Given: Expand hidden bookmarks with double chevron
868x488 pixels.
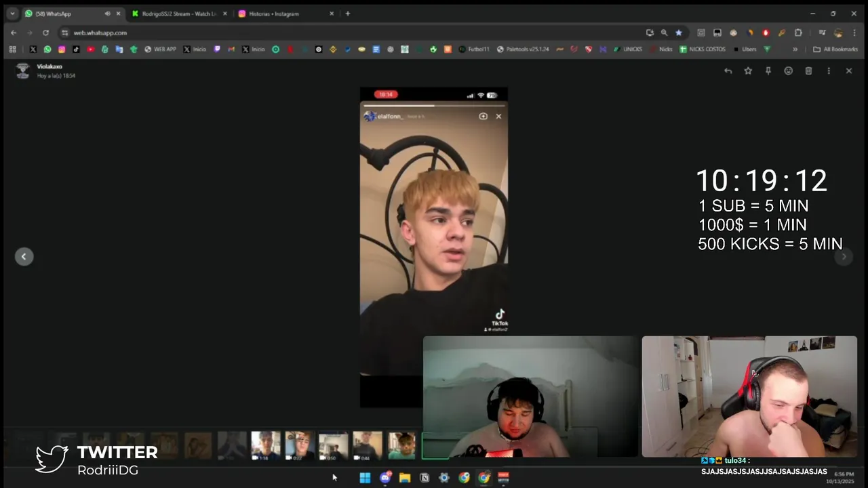Looking at the screenshot, I should point(795,49).
